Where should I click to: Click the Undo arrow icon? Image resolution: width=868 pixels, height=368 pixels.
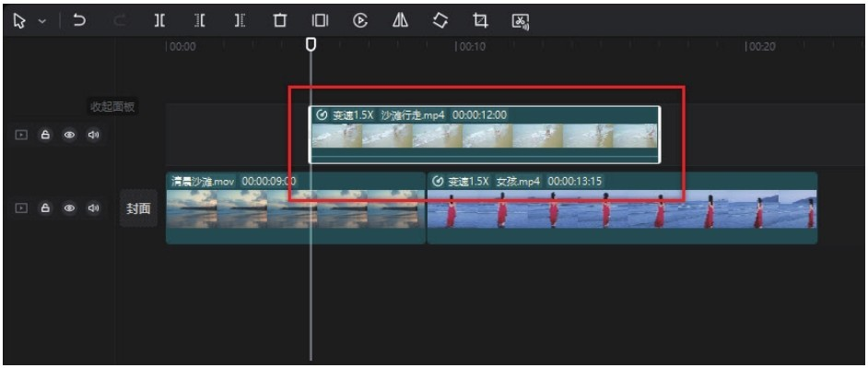tap(79, 21)
